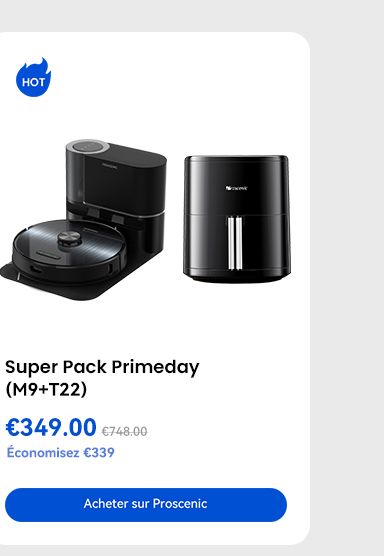Click the crossed-out €748.00 original price
This screenshot has height=556, width=384.
[124, 432]
